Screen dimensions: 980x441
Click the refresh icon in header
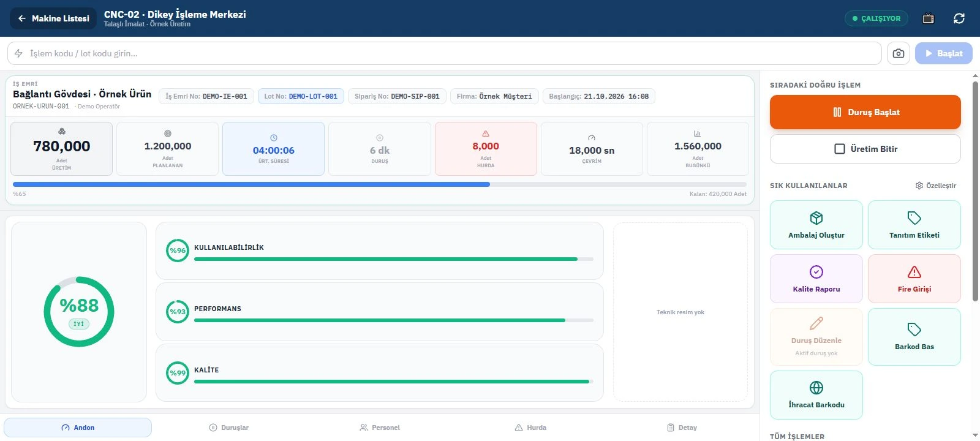(959, 18)
